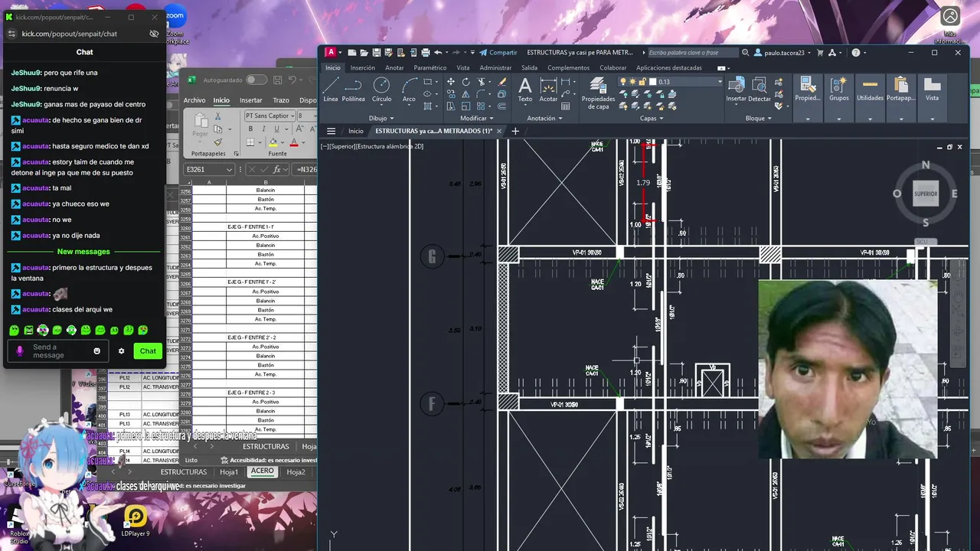This screenshot has height=551, width=980.
Task: Toggle Autoguardado switch in Excel
Action: point(256,80)
